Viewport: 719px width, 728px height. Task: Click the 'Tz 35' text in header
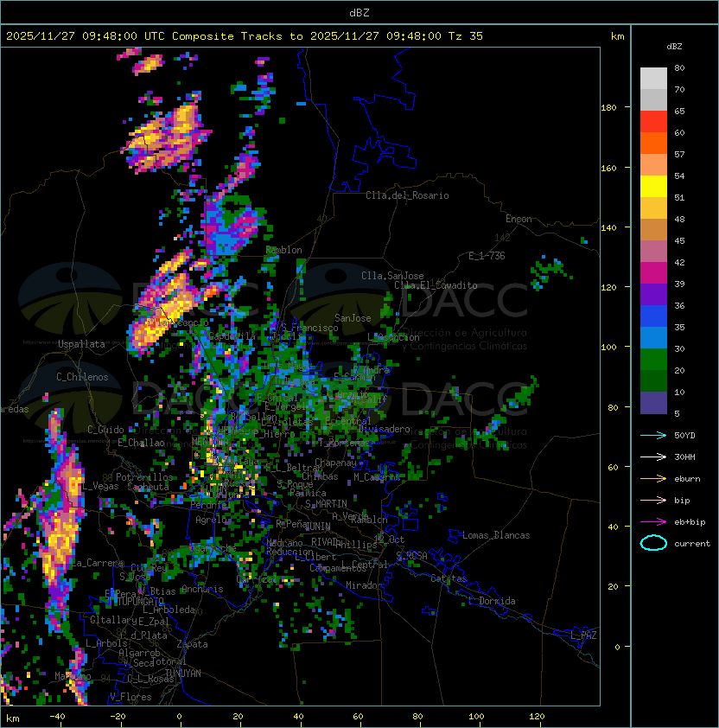pyautogui.click(x=465, y=36)
